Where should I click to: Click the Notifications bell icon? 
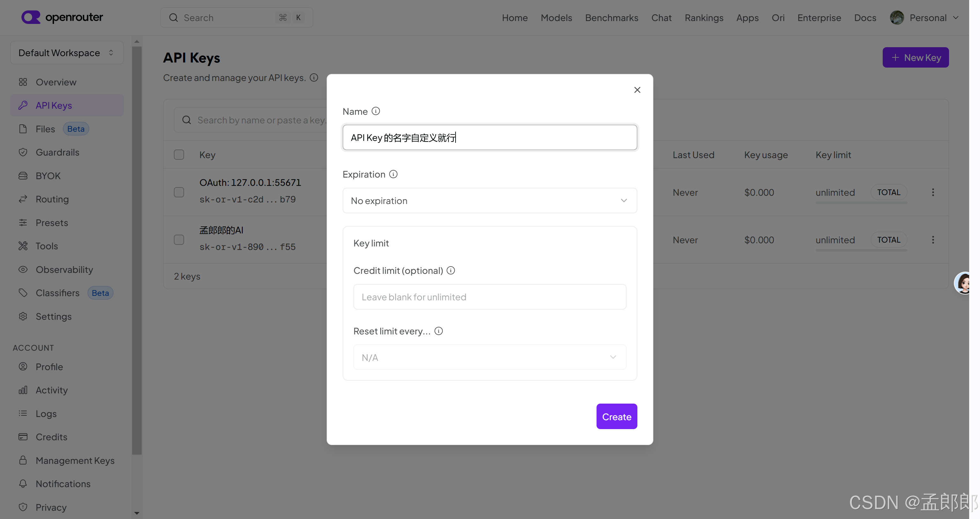[x=23, y=484]
